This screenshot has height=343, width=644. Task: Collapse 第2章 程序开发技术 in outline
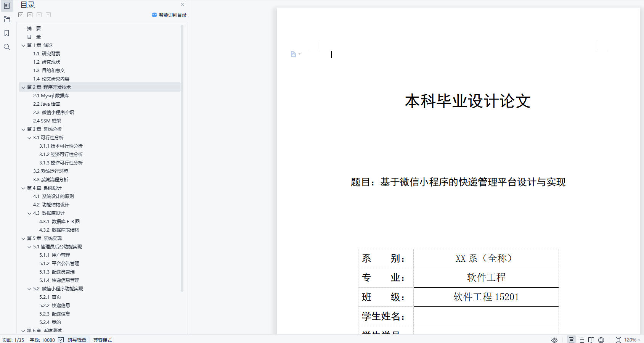tap(23, 87)
